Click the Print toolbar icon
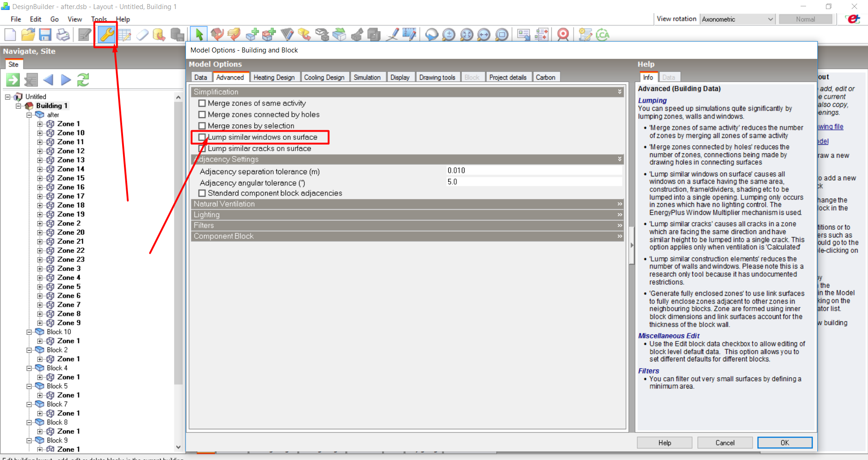The height and width of the screenshot is (460, 868). coord(63,34)
